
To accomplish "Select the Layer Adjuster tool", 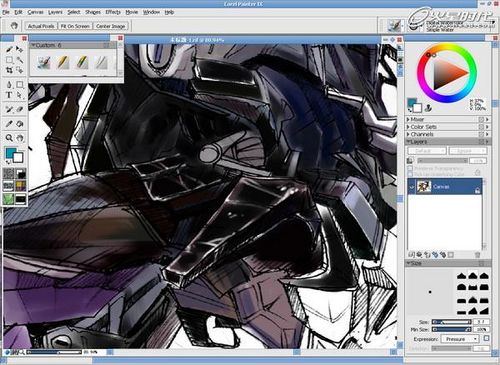I will point(20,49).
